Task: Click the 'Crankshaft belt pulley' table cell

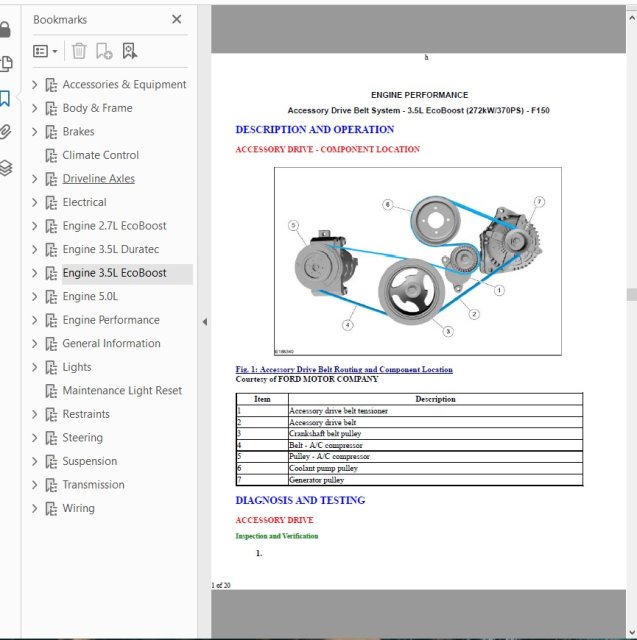Action: [435, 433]
